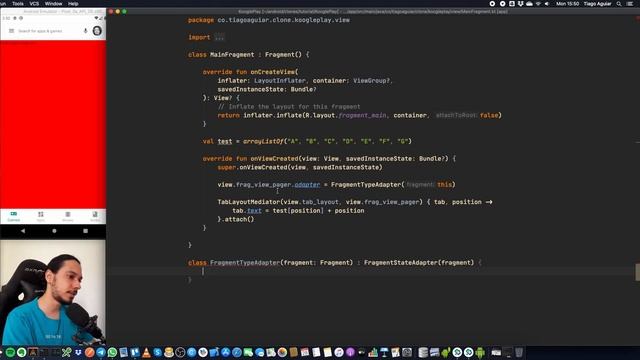Open Android Studio from the dock
The width and height of the screenshot is (640, 360).
coord(457,352)
